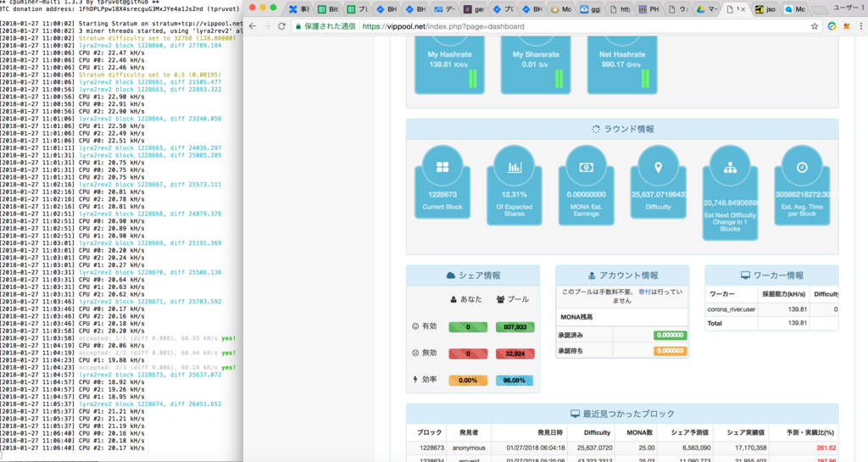Open a new browser tab
The height and width of the screenshot is (462, 868).
pos(820,8)
